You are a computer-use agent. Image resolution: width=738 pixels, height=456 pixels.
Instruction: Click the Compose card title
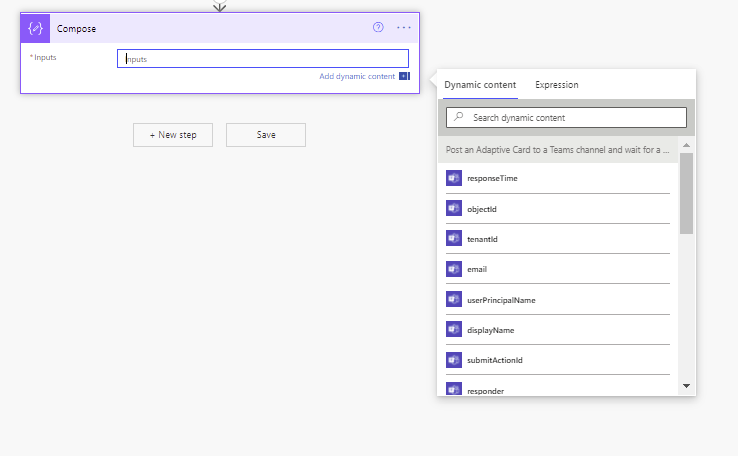(x=76, y=29)
